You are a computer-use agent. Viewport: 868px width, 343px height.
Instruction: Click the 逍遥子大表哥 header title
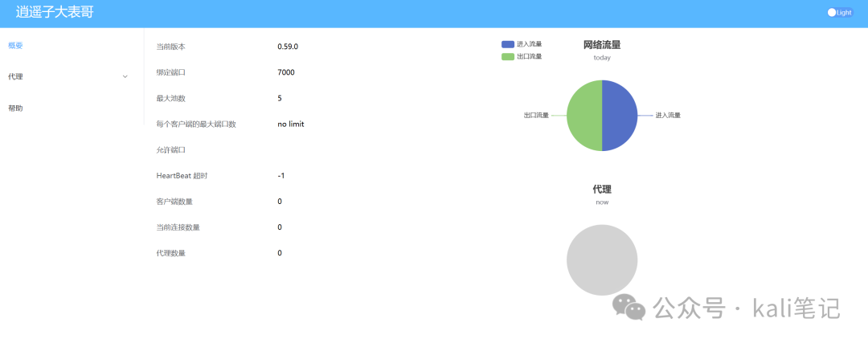(x=55, y=12)
